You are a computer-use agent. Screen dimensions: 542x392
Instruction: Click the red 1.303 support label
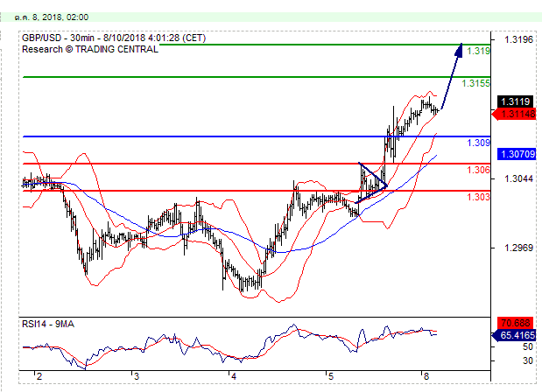[478, 197]
